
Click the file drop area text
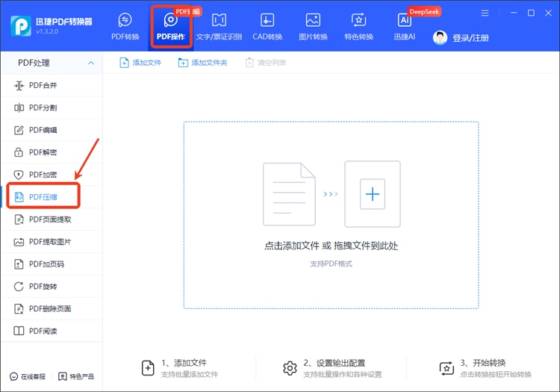[331, 246]
